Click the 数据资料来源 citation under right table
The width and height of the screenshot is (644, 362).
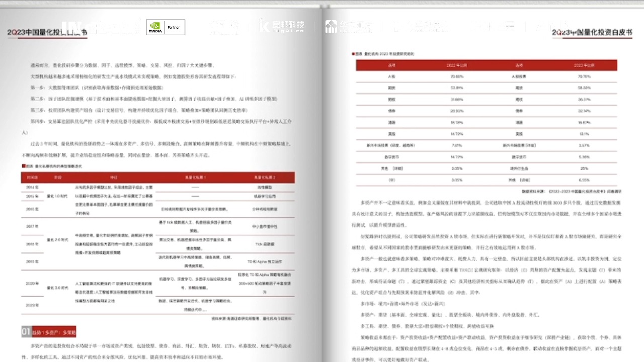coord(571,192)
